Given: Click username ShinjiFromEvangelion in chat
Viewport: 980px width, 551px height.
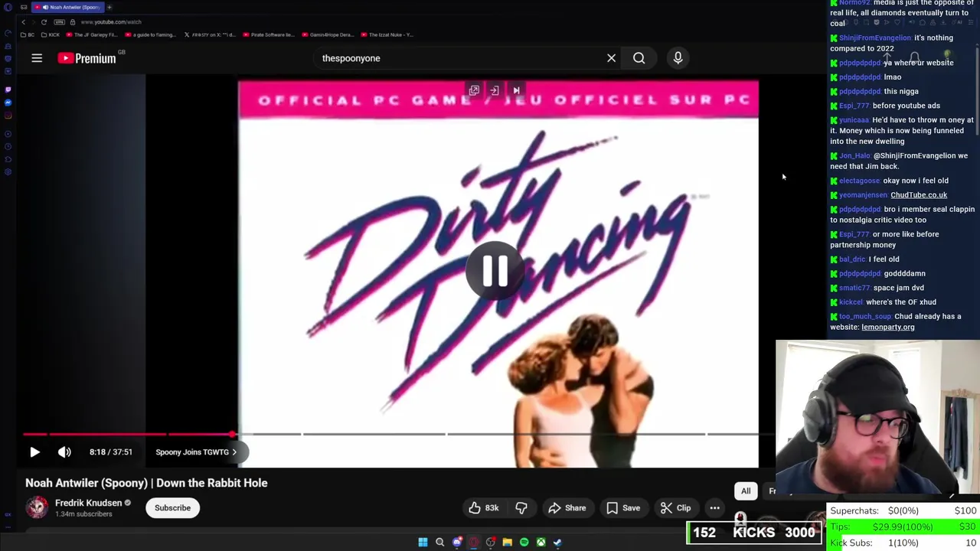Looking at the screenshot, I should (875, 38).
